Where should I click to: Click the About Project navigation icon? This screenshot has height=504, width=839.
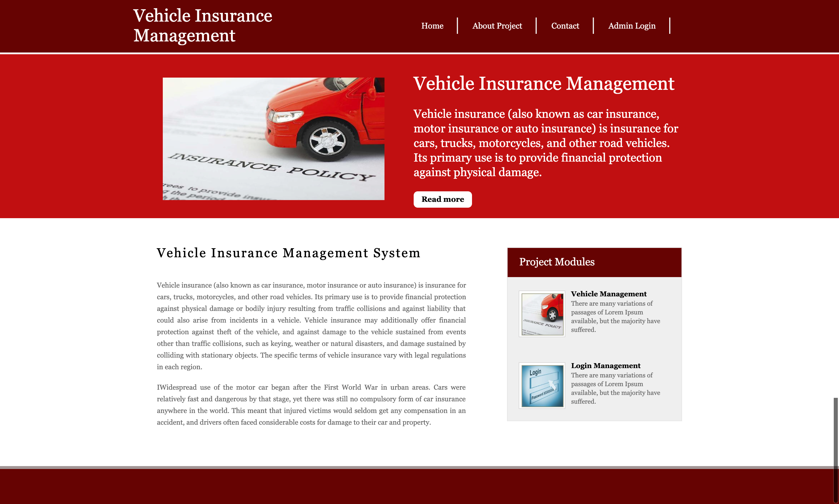[x=497, y=25]
